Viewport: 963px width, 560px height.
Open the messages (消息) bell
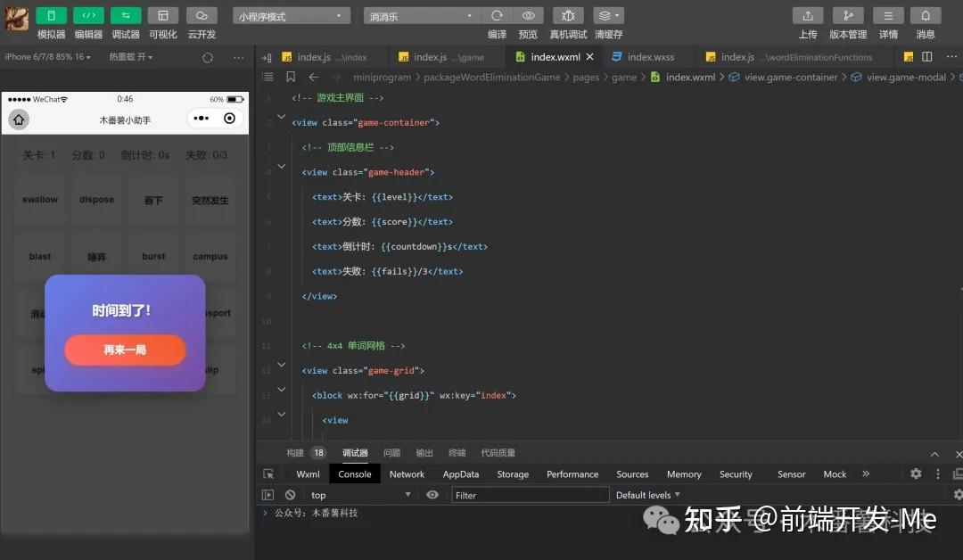coord(926,15)
